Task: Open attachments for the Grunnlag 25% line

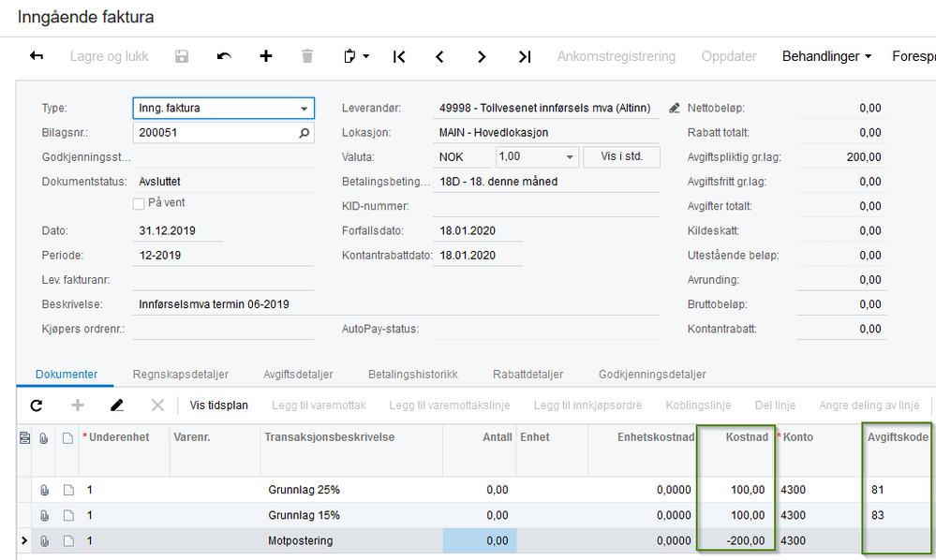Action: 44,490
